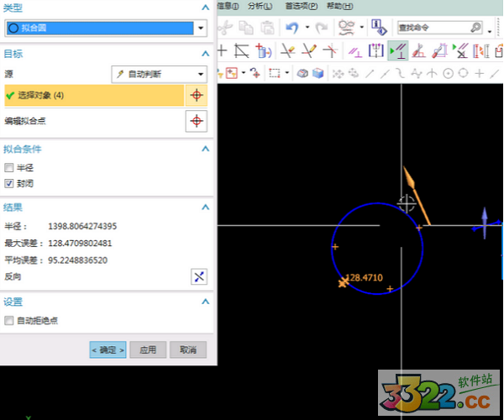The width and height of the screenshot is (504, 420).
Task: Enable the 自动拒绝点 checkbox
Action: (x=9, y=321)
